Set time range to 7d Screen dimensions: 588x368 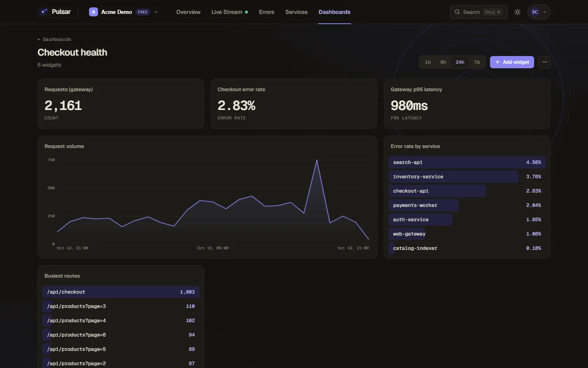click(x=477, y=62)
